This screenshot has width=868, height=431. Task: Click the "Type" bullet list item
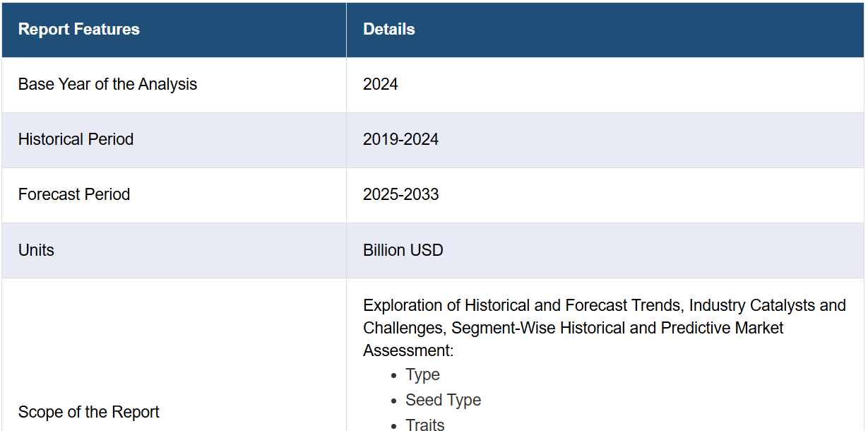[422, 375]
